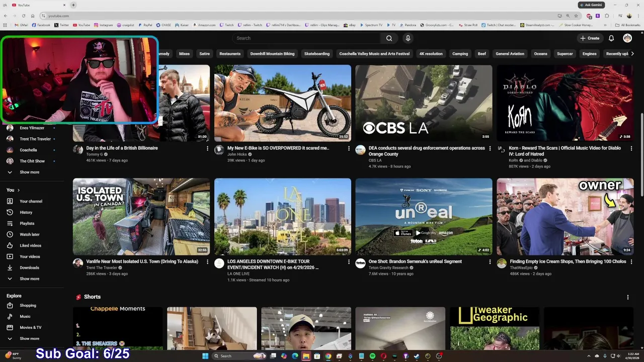Open more options for E-Bike OVERPOWERED video
Viewport: 644px width, 362px height.
pos(349,148)
